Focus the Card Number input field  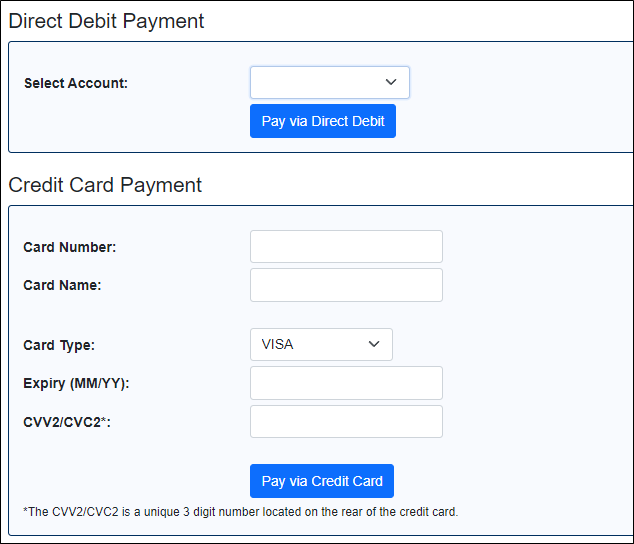(346, 246)
